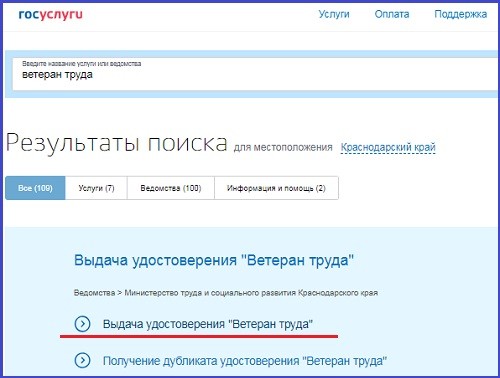The width and height of the screenshot is (500, 378).
Task: Open the Оплата menu item
Action: point(392,14)
